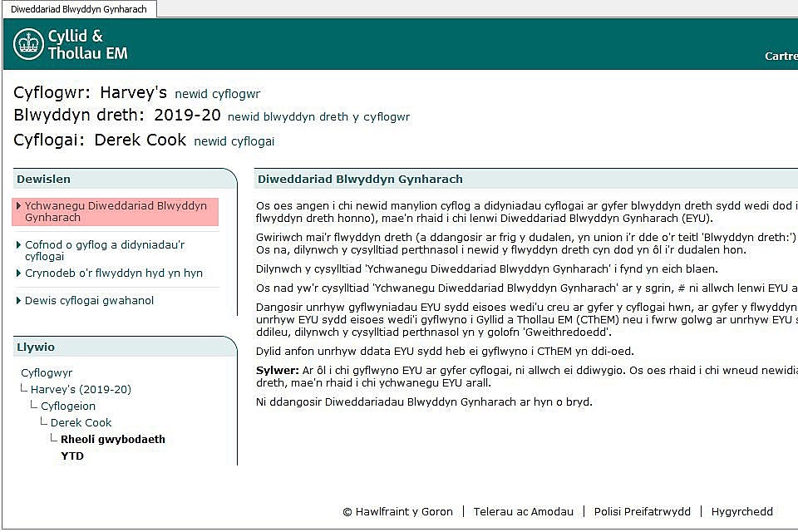Screen dimensions: 798x532
Task: Click the 'newid cyflogwr' link
Action: pos(217,94)
